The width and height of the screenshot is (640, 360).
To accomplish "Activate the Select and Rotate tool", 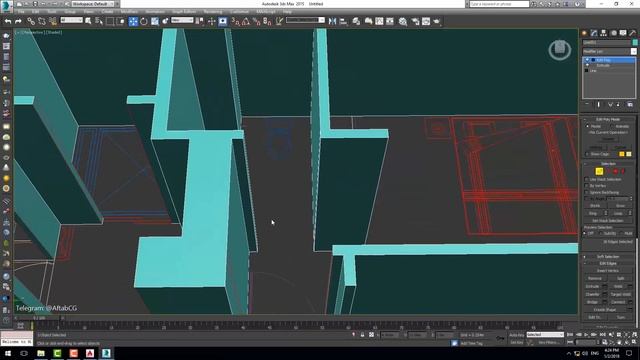I will [144, 21].
